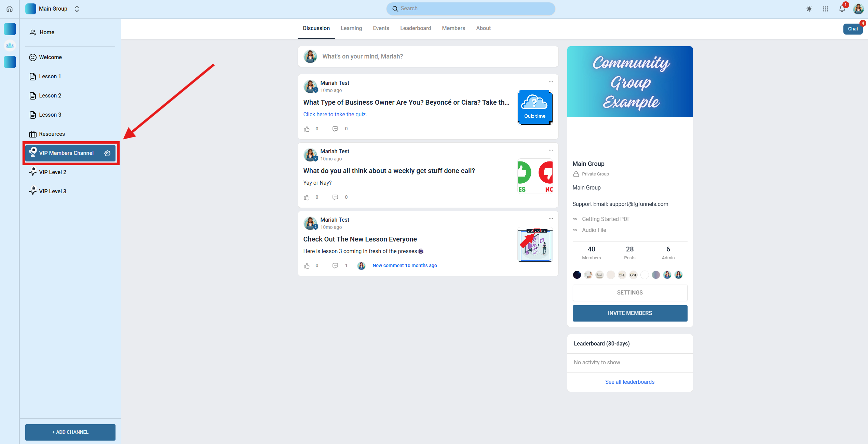
Task: Open See all leaderboards link
Action: pyautogui.click(x=629, y=382)
